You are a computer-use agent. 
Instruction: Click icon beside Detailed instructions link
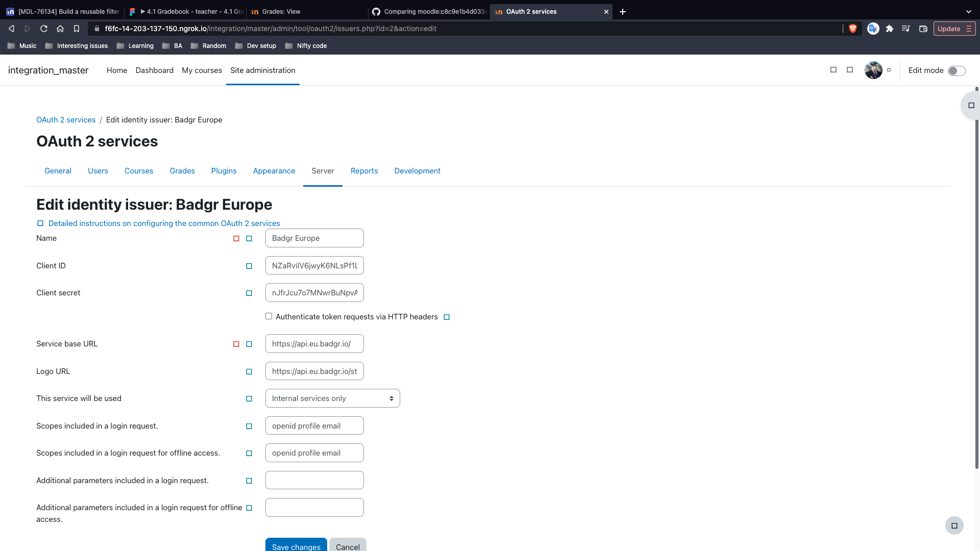click(x=40, y=223)
